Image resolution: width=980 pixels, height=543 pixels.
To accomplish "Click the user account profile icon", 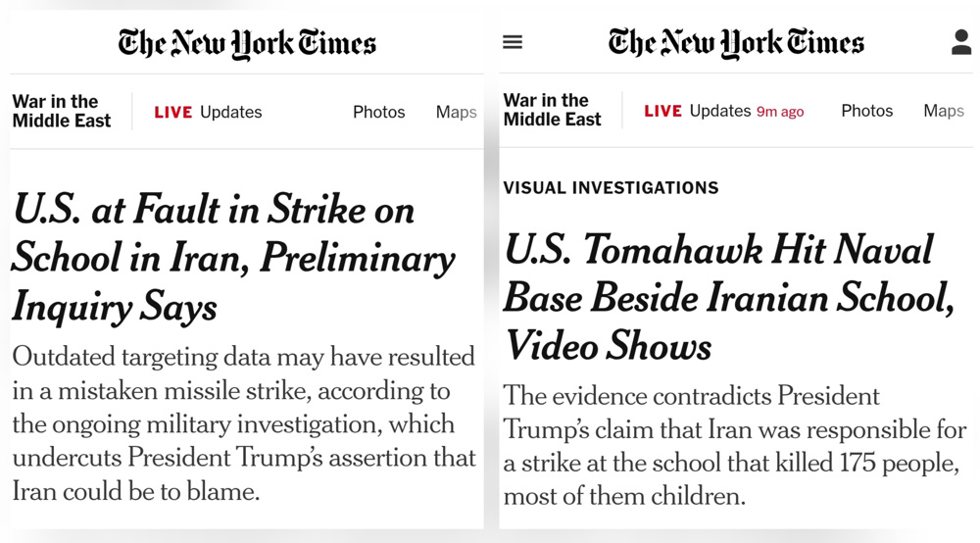I will [x=960, y=42].
